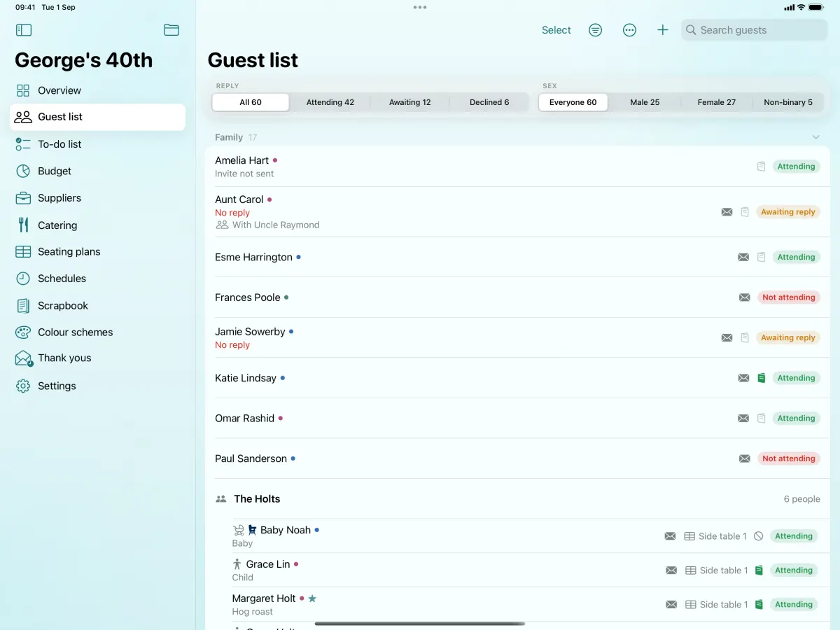Viewport: 840px width, 630px height.
Task: Open the To-do list section
Action: 97,144
